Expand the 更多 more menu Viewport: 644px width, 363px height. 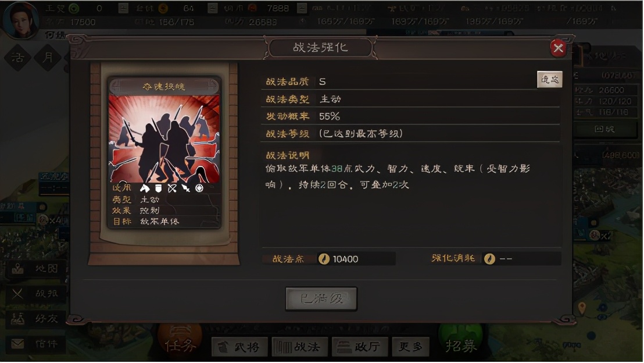coord(411,347)
